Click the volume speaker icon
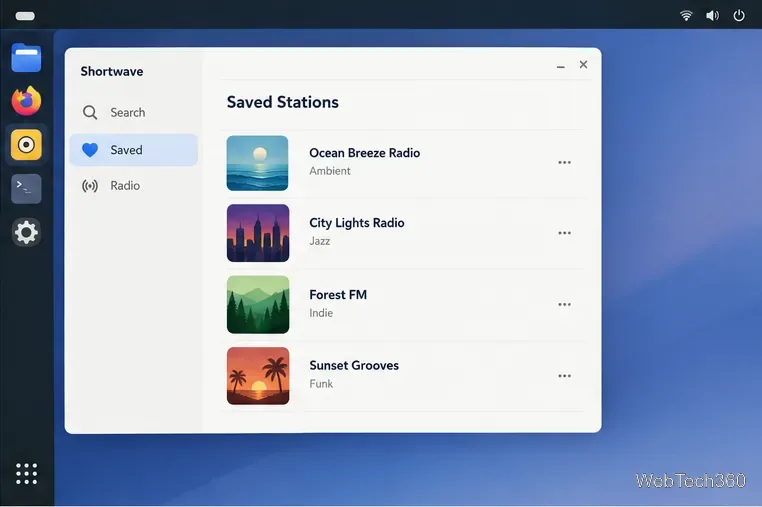The width and height of the screenshot is (762, 507). point(712,16)
